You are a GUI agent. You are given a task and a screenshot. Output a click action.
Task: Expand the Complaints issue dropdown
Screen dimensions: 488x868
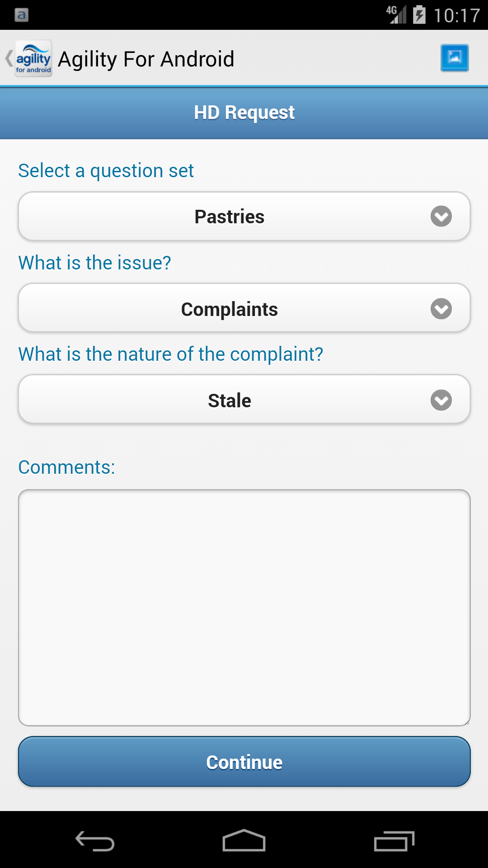tap(244, 309)
